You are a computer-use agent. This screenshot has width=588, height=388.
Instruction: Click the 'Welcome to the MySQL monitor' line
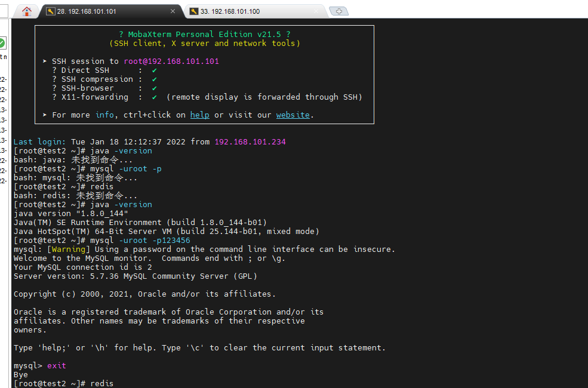tap(150, 258)
